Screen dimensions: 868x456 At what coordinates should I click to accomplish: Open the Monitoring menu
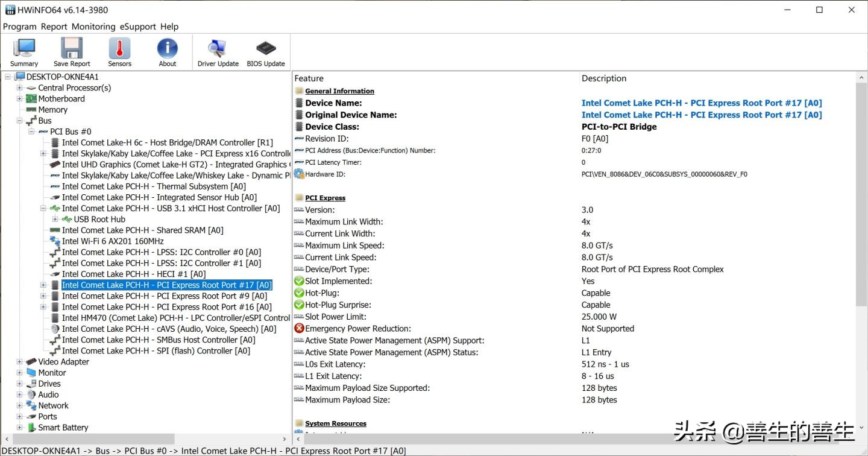click(93, 27)
